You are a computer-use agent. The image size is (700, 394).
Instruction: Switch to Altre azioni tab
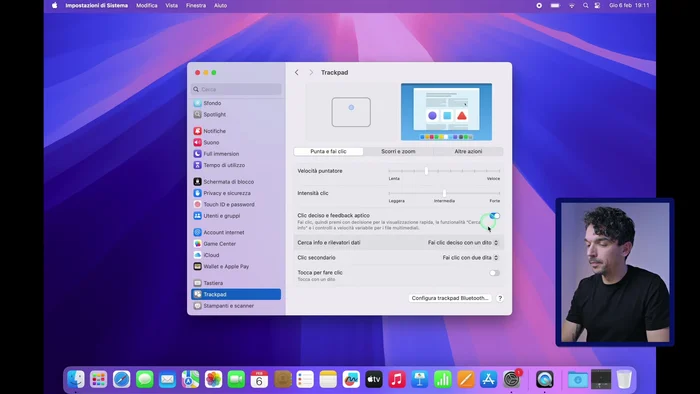click(x=468, y=152)
